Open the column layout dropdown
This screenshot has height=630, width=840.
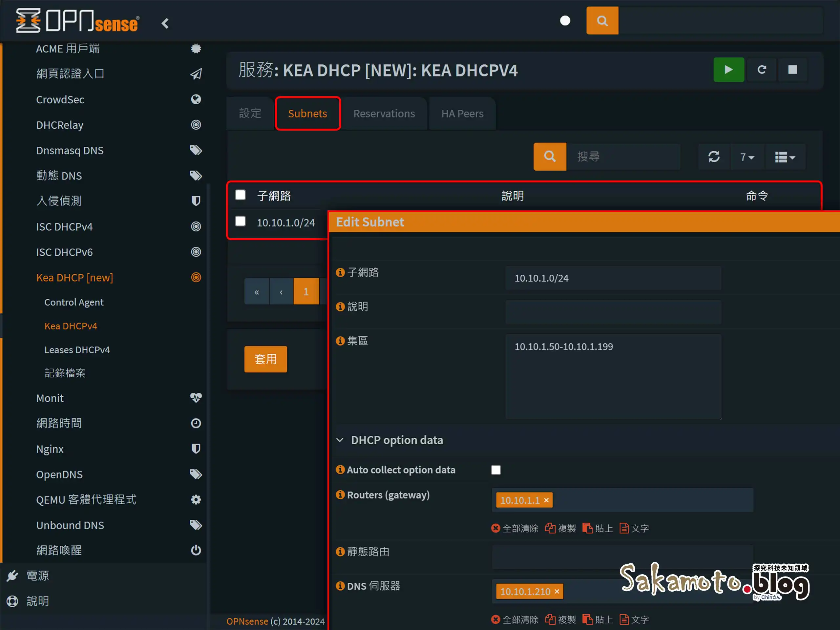pos(785,157)
